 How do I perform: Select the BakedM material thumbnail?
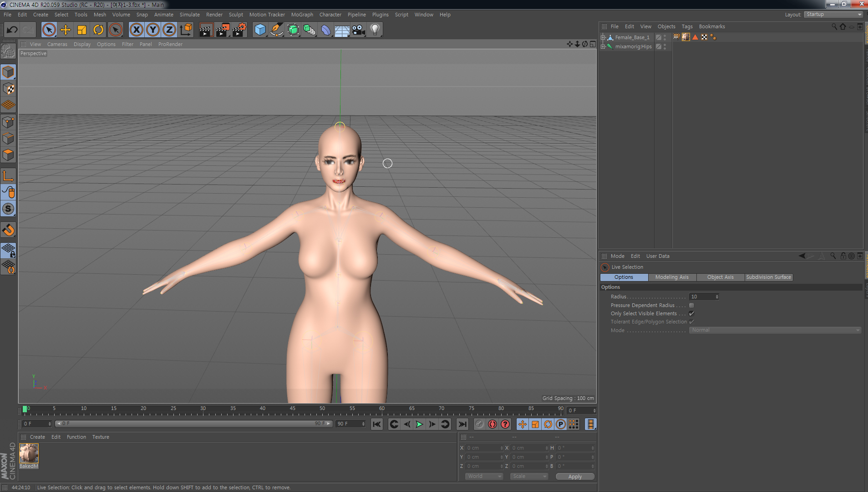pyautogui.click(x=29, y=453)
